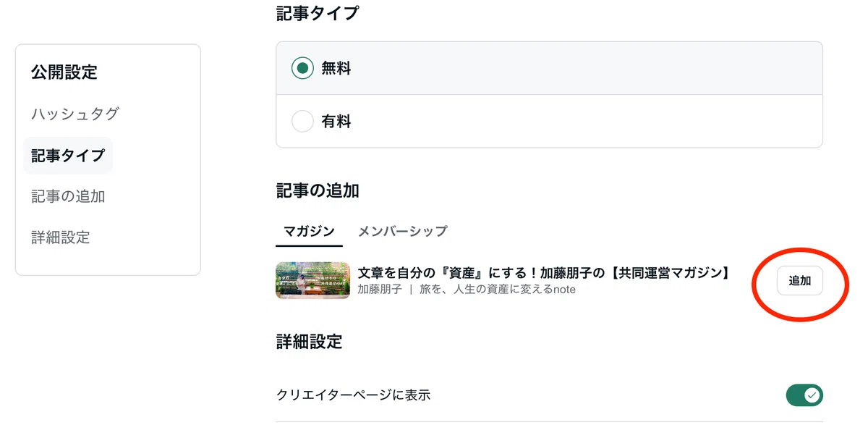The height and width of the screenshot is (425, 868).
Task: Click the 記事タイプ section heading
Action: [x=318, y=13]
